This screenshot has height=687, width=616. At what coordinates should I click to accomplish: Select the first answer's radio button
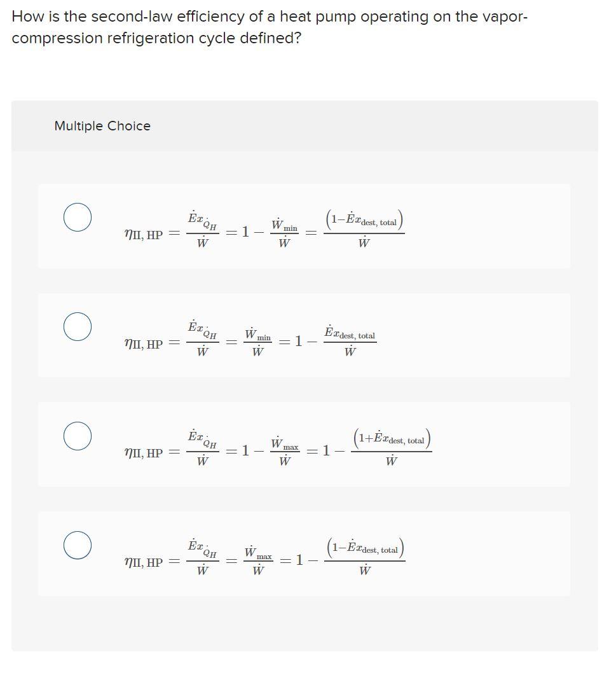coord(77,217)
